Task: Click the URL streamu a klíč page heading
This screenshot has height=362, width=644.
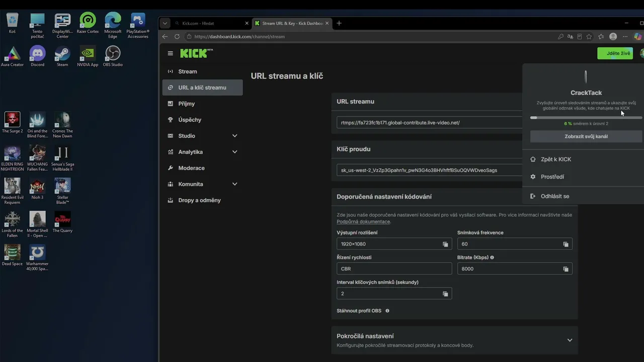Action: (287, 76)
